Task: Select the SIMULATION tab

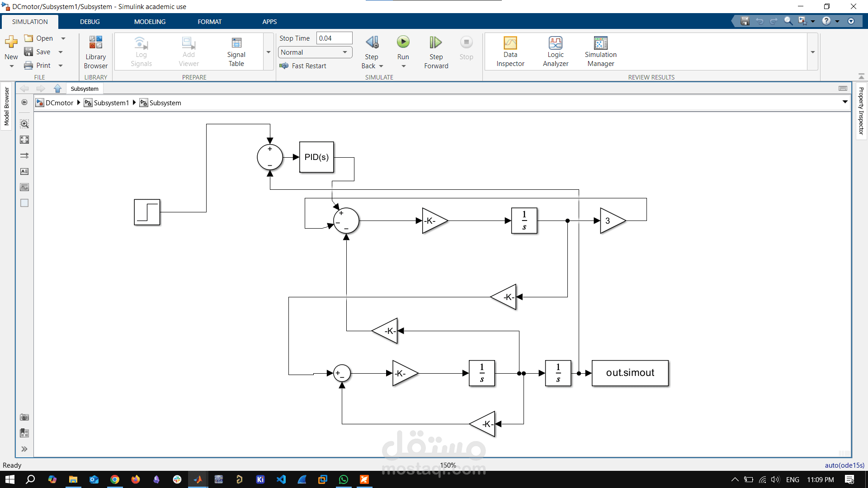Action: 30,22
